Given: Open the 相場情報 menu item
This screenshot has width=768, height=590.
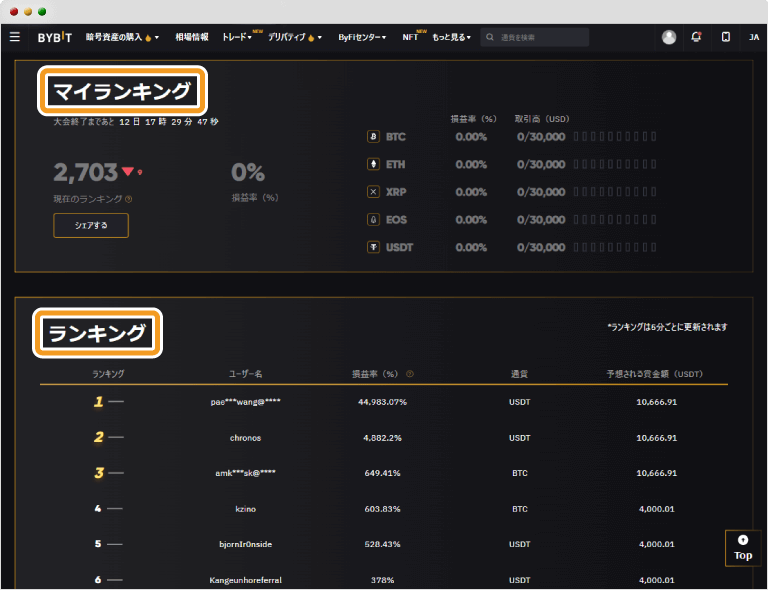Looking at the screenshot, I should point(191,37).
